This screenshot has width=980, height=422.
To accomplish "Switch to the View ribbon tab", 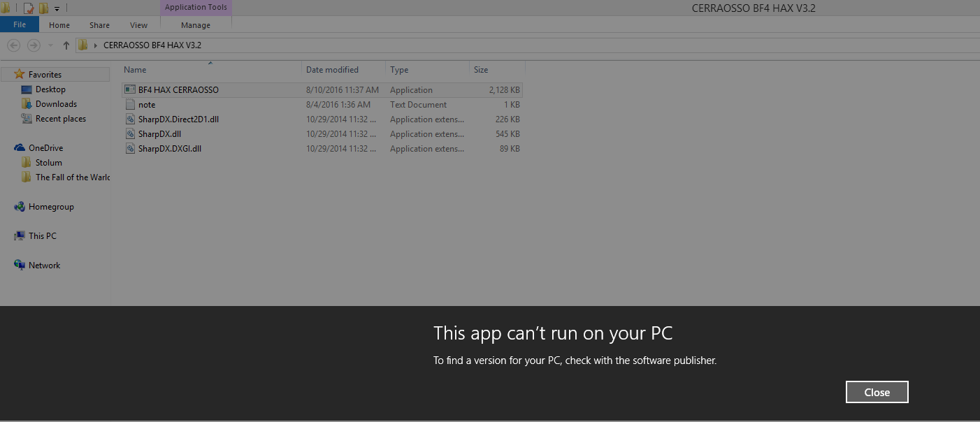I will tap(138, 25).
